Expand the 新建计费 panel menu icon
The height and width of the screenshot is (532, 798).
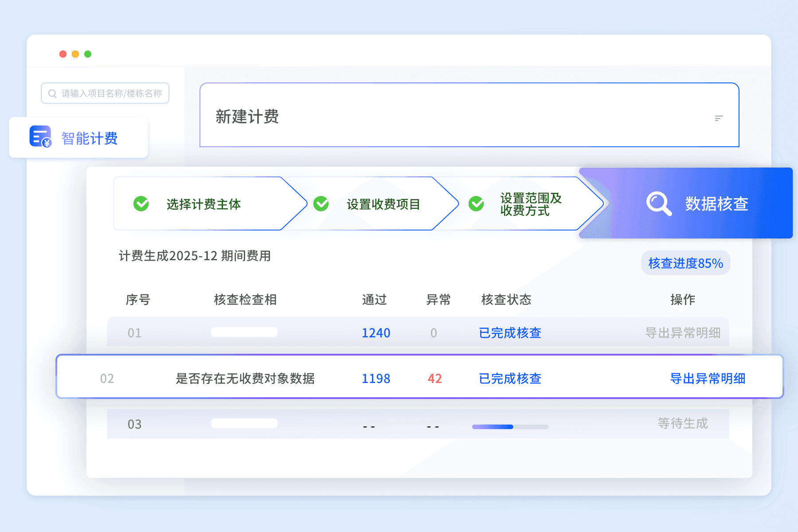(x=719, y=118)
